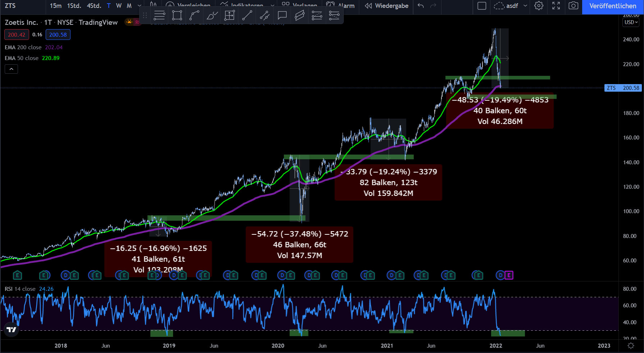Select the 15m timeframe

pyautogui.click(x=56, y=6)
